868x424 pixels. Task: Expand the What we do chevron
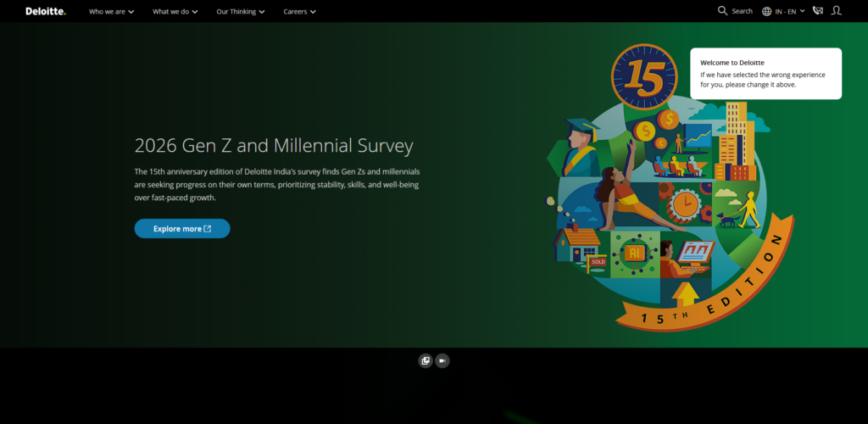(195, 12)
